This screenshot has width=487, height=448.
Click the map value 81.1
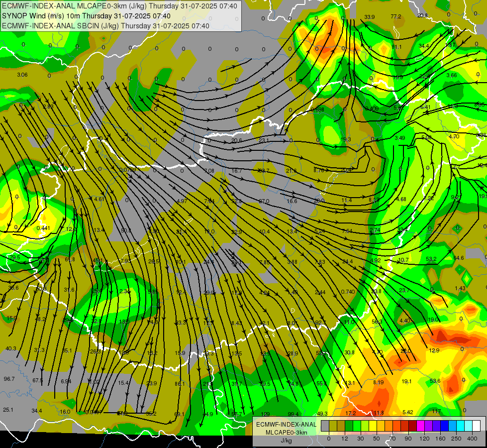pyautogui.click(x=396, y=47)
